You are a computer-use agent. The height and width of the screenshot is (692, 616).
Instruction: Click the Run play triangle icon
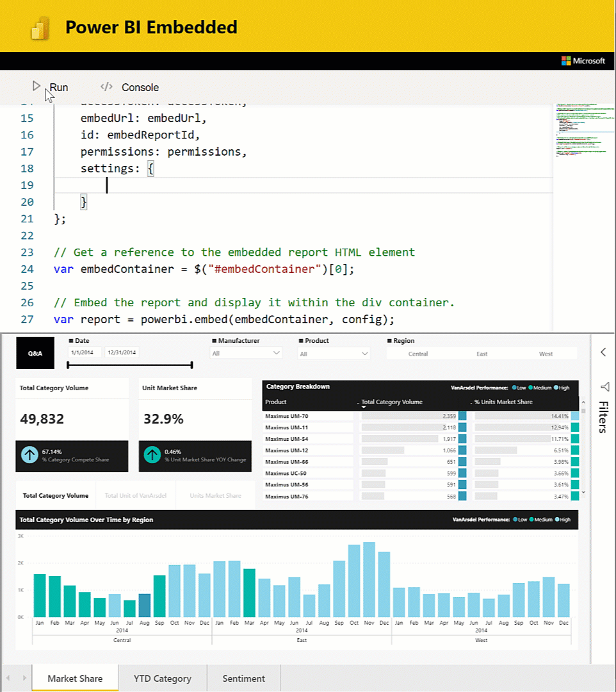pyautogui.click(x=36, y=86)
